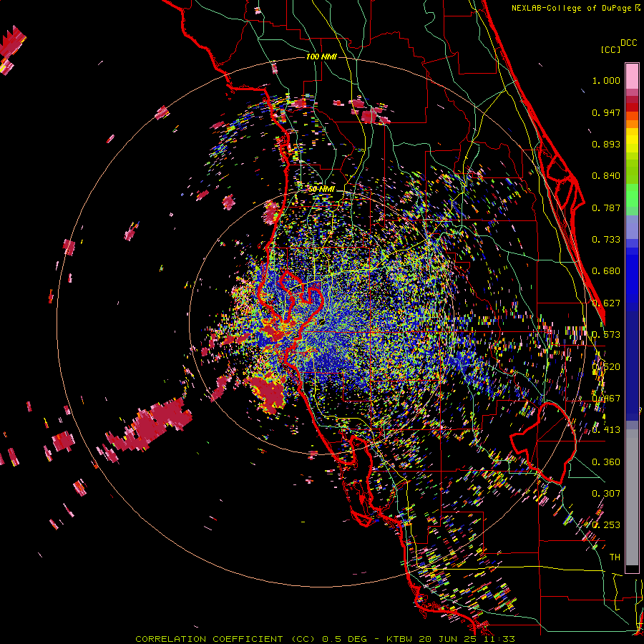The height and width of the screenshot is (644, 644).
Task: Select the DCC legend title
Action: pyautogui.click(x=628, y=43)
